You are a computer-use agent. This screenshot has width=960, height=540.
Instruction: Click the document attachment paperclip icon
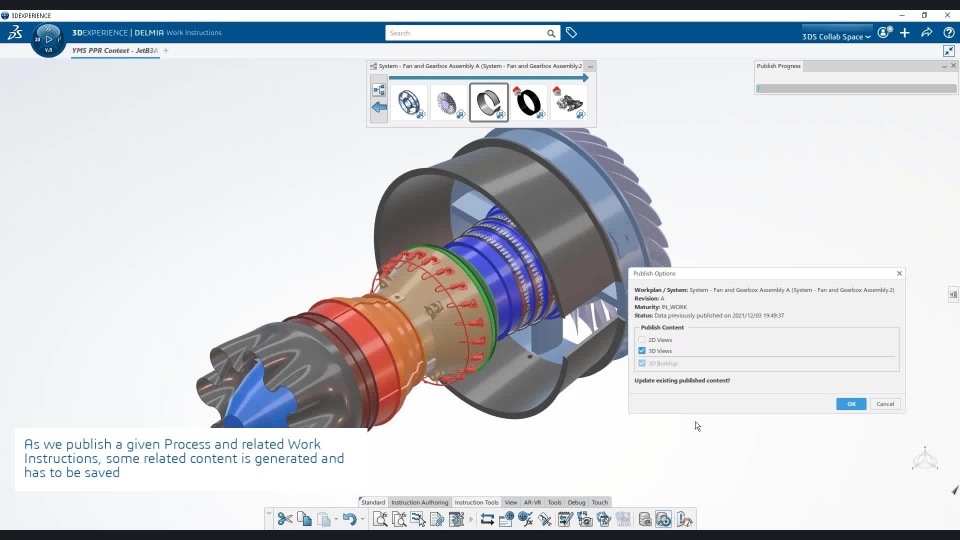pyautogui.click(x=437, y=519)
